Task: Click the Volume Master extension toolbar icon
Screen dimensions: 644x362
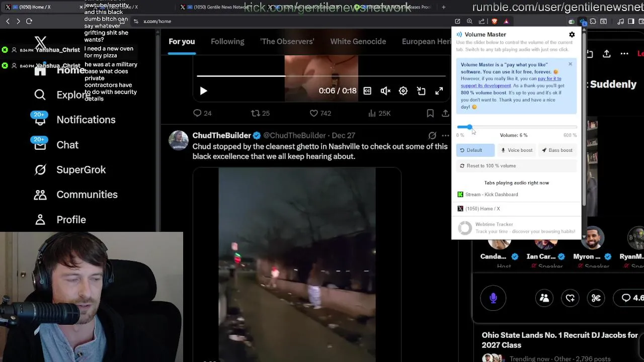Action: pos(582,21)
